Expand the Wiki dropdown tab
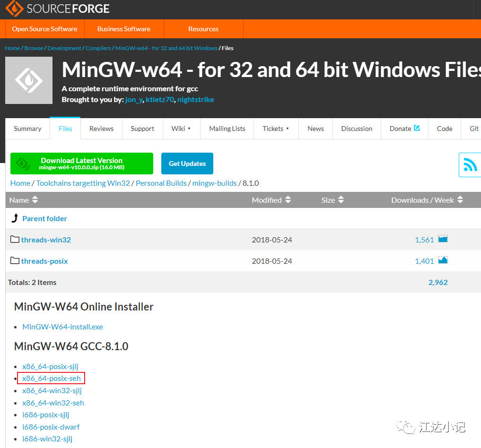Viewport: 481px width, 448px height. click(x=181, y=129)
